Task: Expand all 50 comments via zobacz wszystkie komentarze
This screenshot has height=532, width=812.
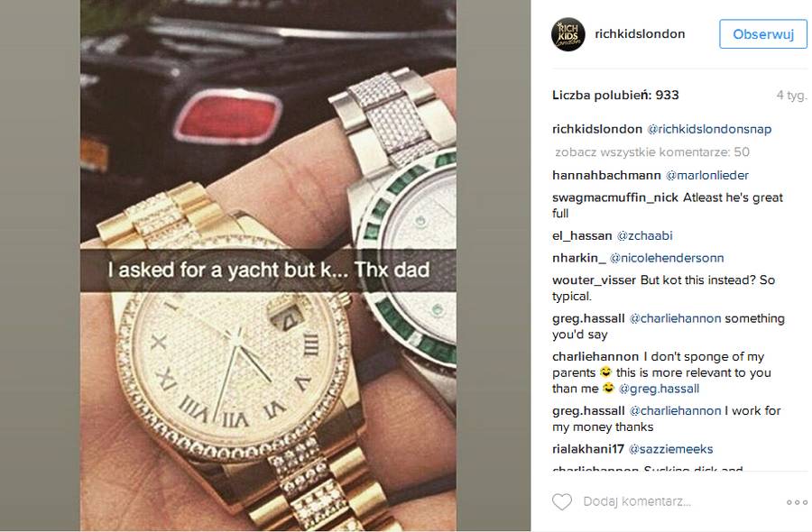Action: [x=652, y=152]
